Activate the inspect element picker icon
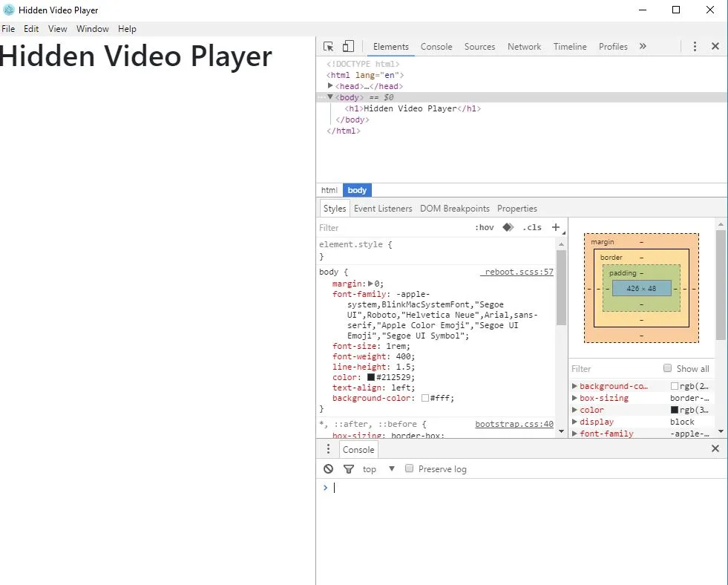The image size is (728, 585). tap(328, 47)
